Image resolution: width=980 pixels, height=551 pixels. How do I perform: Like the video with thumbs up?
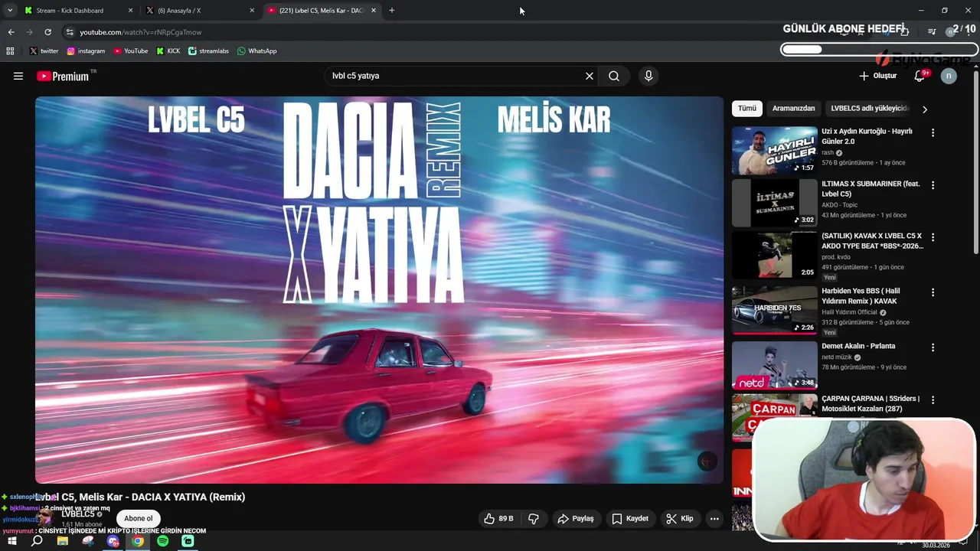[498, 518]
